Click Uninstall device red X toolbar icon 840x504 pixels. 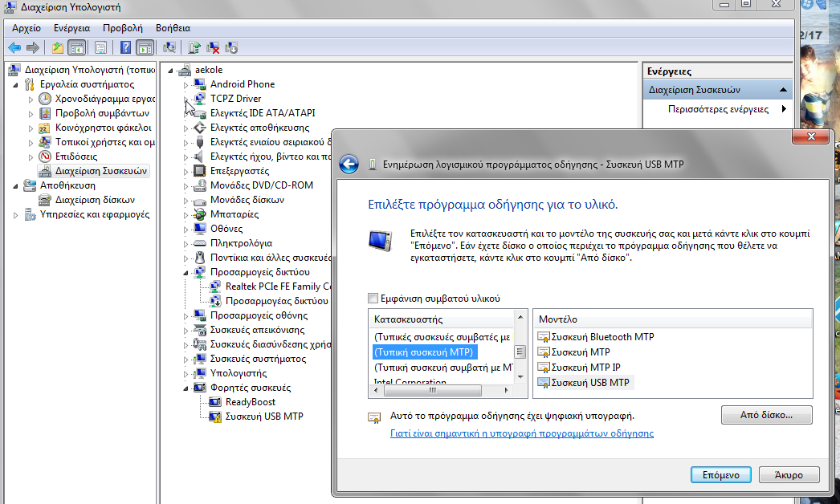pyautogui.click(x=214, y=48)
